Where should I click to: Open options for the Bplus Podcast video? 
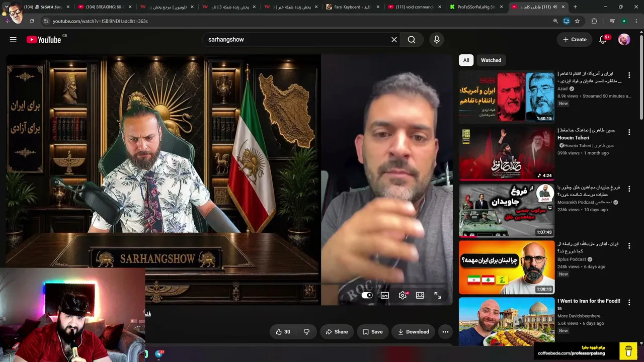click(629, 246)
